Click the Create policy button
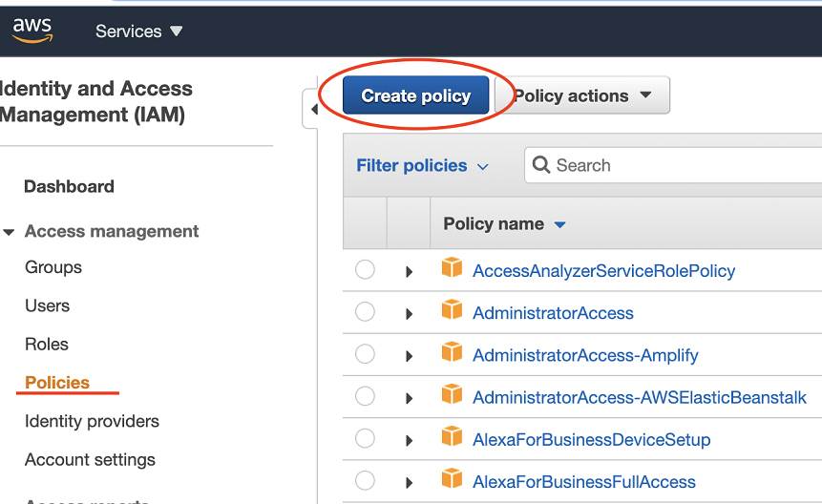This screenshot has height=504, width=822. point(415,95)
